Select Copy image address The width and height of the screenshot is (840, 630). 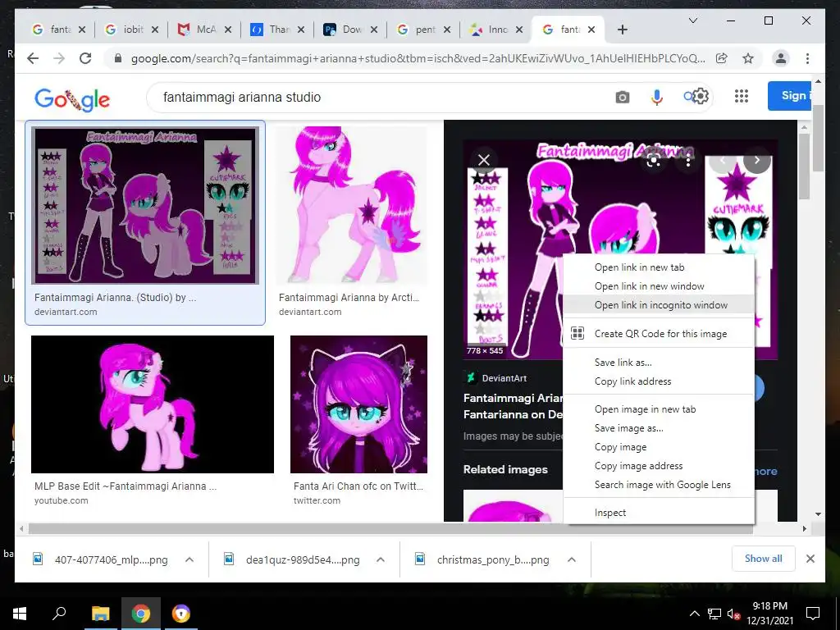[659, 466]
